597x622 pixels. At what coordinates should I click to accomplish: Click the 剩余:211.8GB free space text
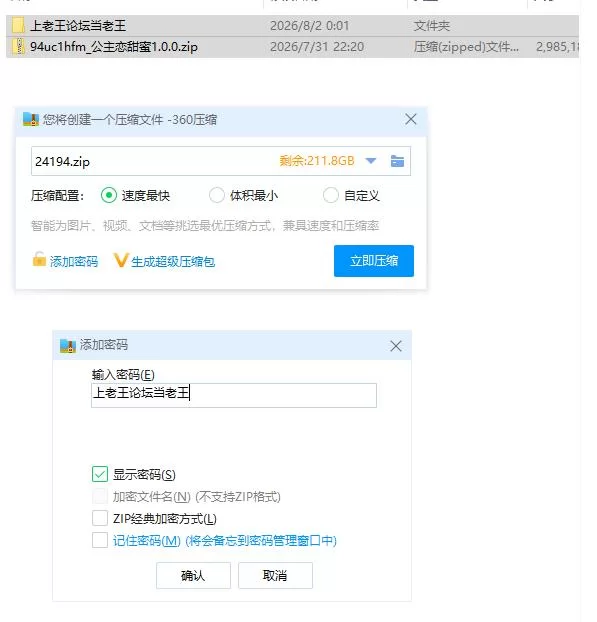click(317, 161)
